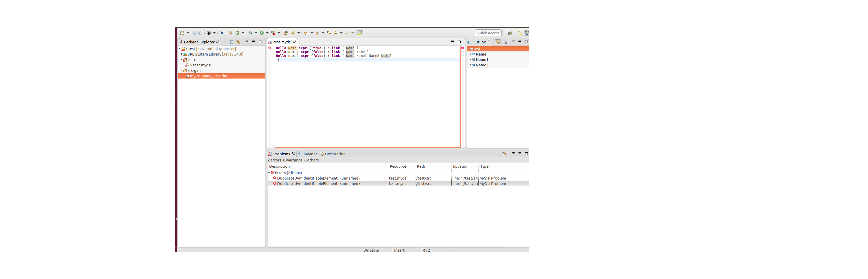The image size is (868, 279).
Task: Click the New Java Class icon
Action: [x=237, y=33]
